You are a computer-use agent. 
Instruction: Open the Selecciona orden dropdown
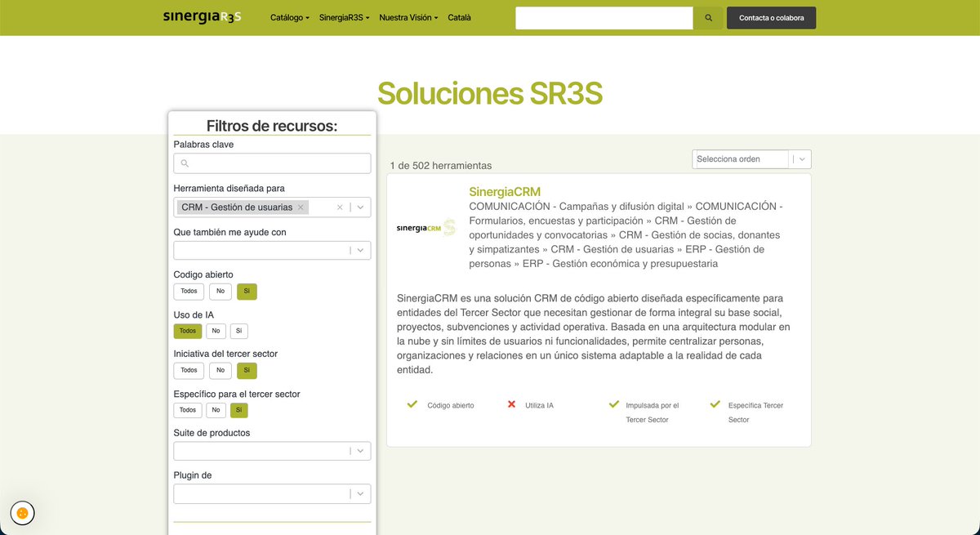point(751,159)
